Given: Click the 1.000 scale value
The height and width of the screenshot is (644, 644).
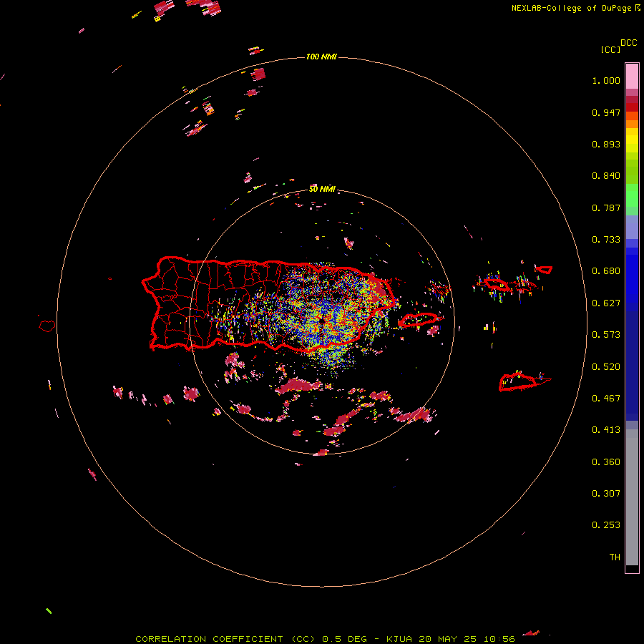Looking at the screenshot, I should click(606, 80).
